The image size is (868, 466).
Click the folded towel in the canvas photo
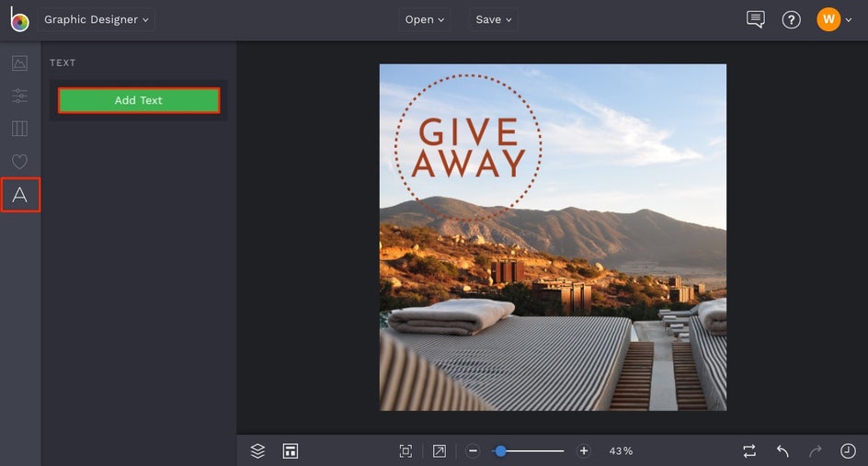click(x=451, y=316)
